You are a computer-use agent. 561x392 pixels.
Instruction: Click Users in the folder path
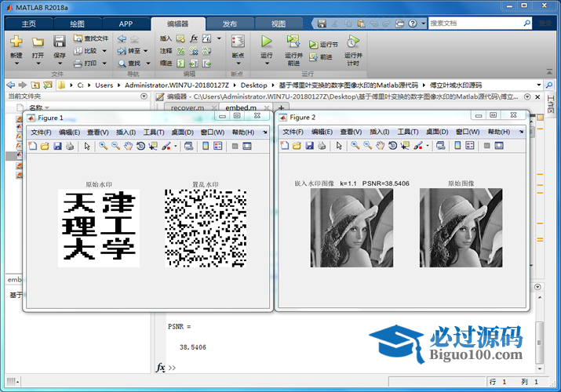click(104, 85)
